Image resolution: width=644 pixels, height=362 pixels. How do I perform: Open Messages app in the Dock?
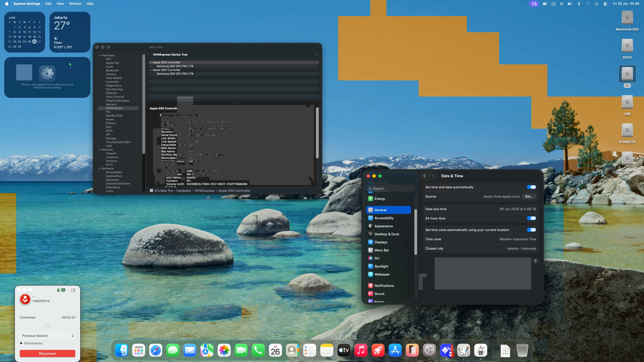[x=173, y=350]
